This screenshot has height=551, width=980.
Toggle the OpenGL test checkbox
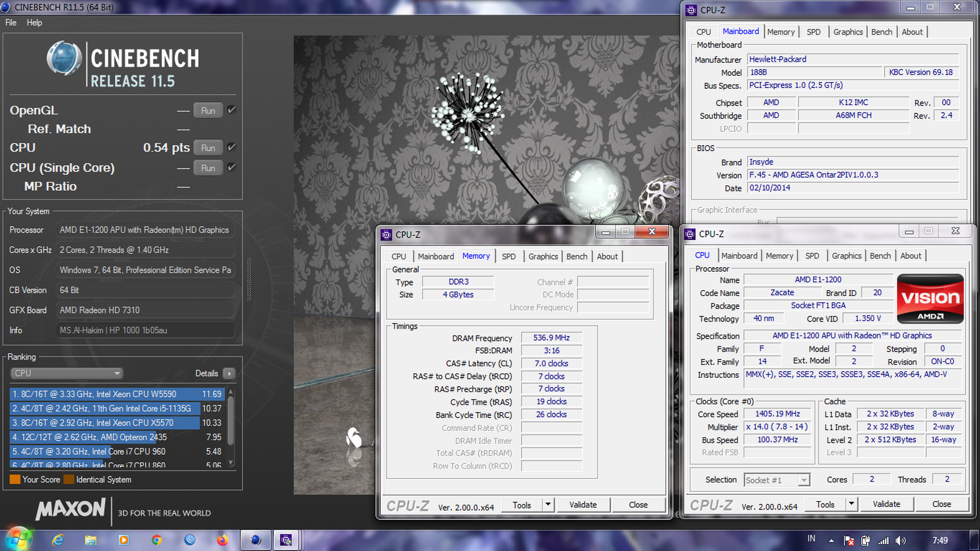coord(231,110)
